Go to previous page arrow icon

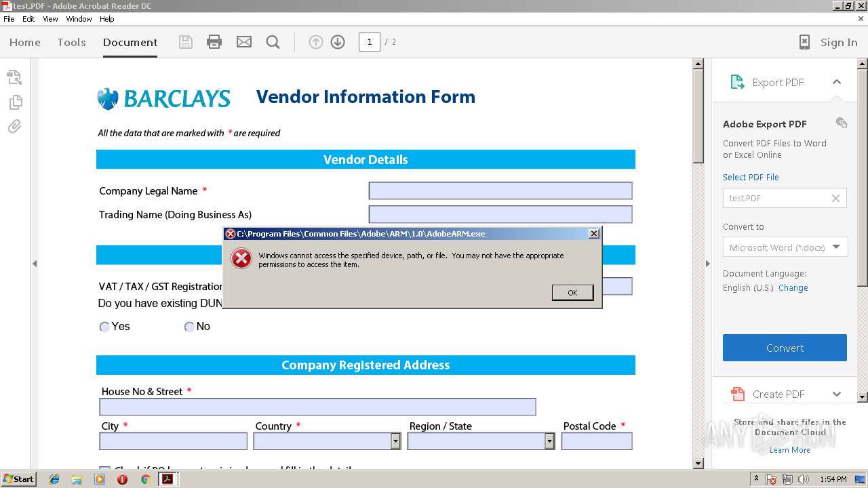pos(316,42)
